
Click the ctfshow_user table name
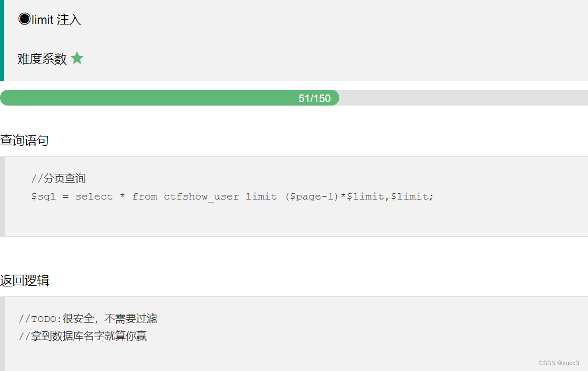pyautogui.click(x=201, y=197)
